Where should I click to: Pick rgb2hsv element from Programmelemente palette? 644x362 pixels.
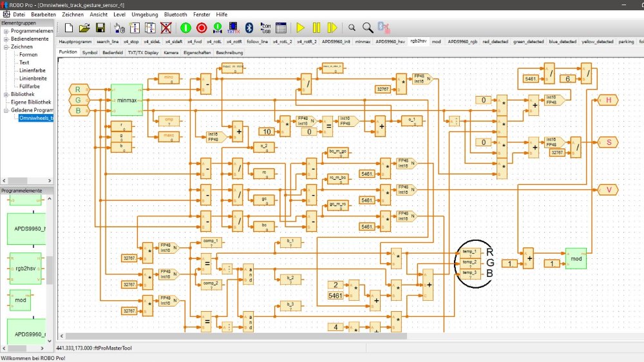click(x=26, y=269)
